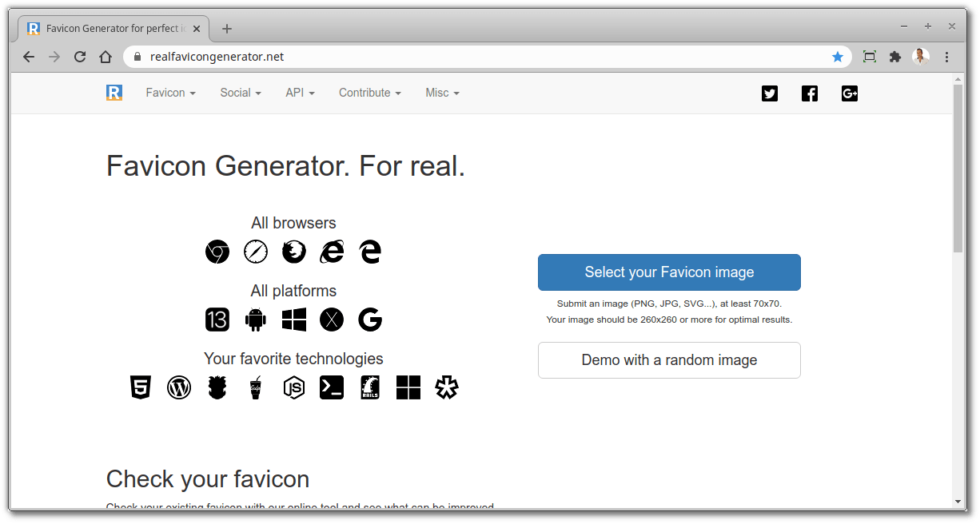Click the "260x260 or more" recommendation text
The height and width of the screenshot is (524, 980).
pos(669,320)
